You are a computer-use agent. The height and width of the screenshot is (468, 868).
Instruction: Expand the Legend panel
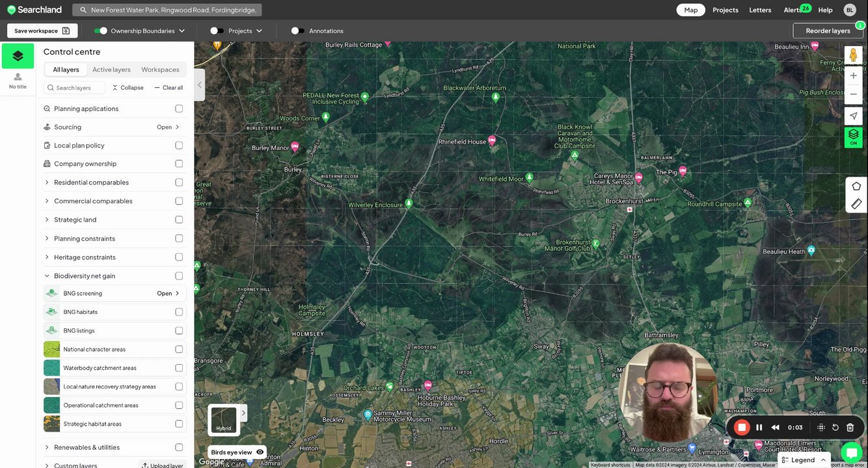[x=804, y=460]
